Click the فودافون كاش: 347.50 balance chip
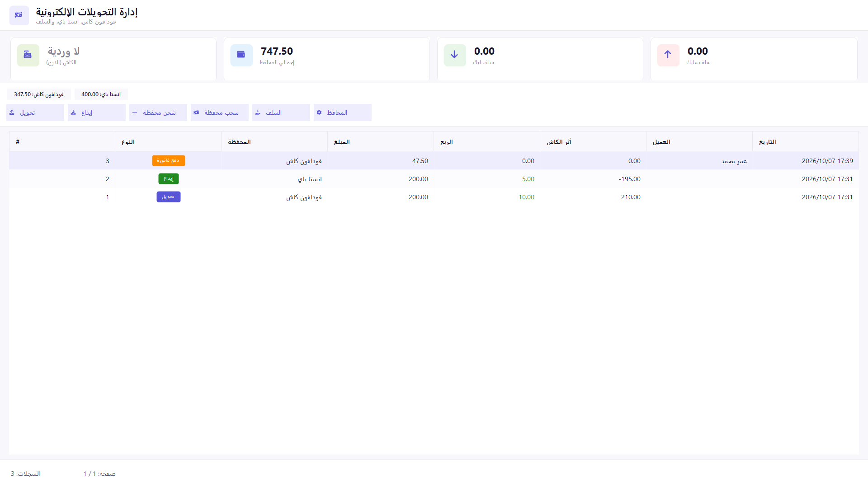 pyautogui.click(x=39, y=94)
